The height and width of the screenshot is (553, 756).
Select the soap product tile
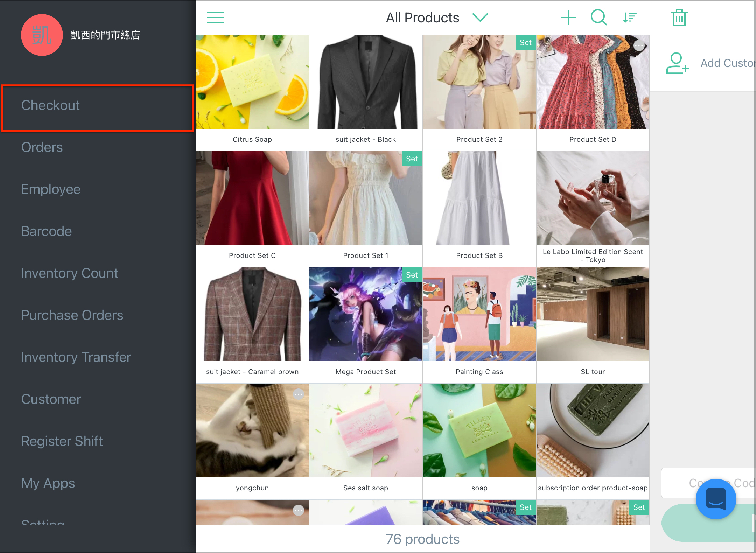point(479,441)
